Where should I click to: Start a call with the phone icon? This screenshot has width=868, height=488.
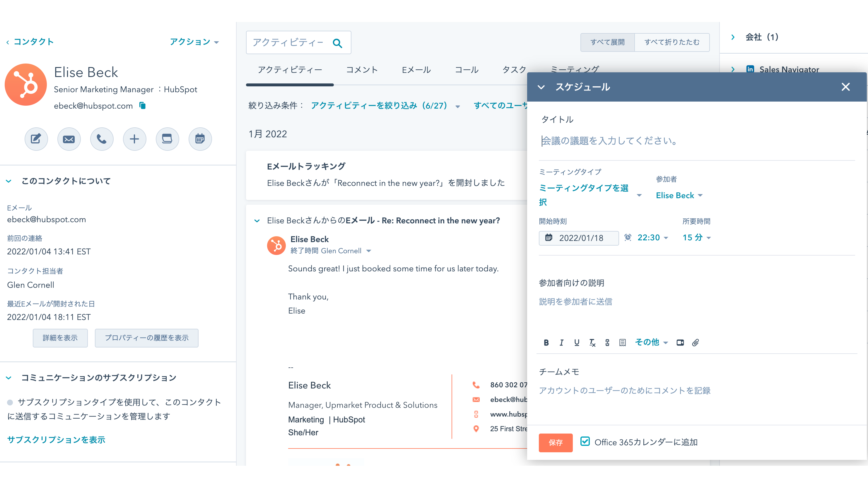[102, 139]
